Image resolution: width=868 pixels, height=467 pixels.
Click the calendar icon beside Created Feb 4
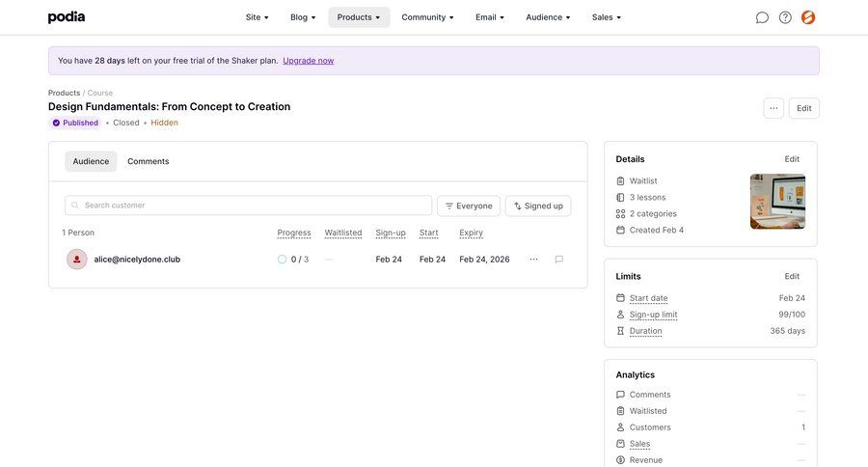coord(620,230)
